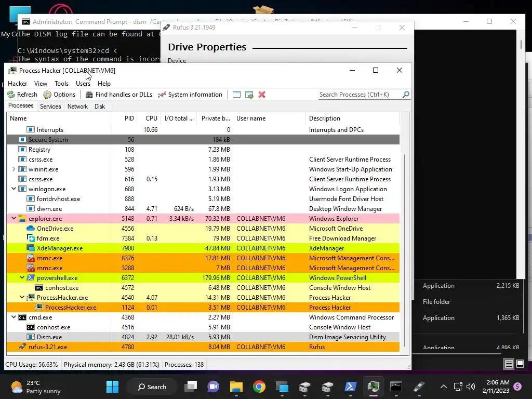Viewport: 532px width, 399px height.
Task: Click the Refresh toolbar button
Action: [22, 95]
